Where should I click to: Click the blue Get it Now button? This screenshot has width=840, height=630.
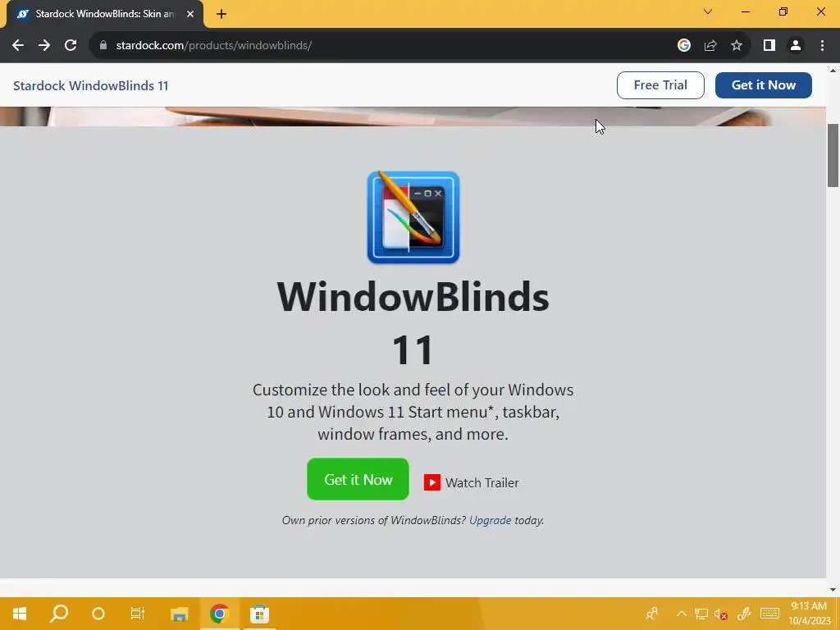764,85
